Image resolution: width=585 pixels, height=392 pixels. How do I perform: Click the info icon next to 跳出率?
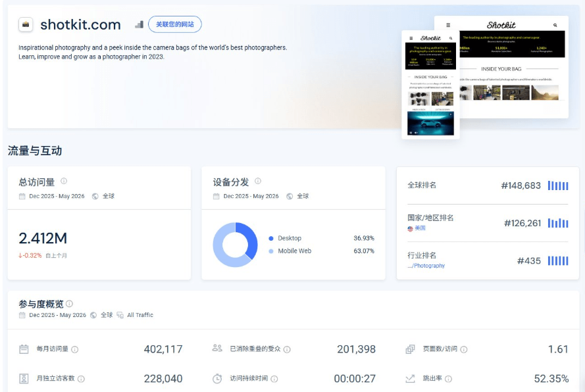448,379
